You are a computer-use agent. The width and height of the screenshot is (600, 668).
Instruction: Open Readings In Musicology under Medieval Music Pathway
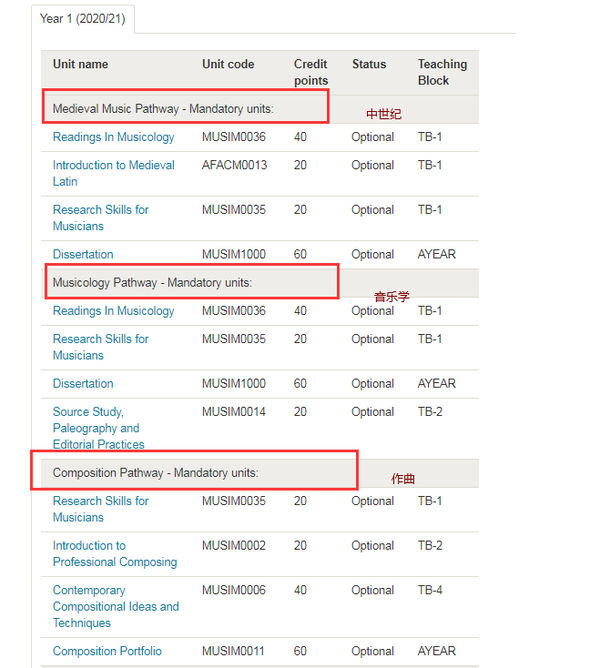[x=113, y=137]
